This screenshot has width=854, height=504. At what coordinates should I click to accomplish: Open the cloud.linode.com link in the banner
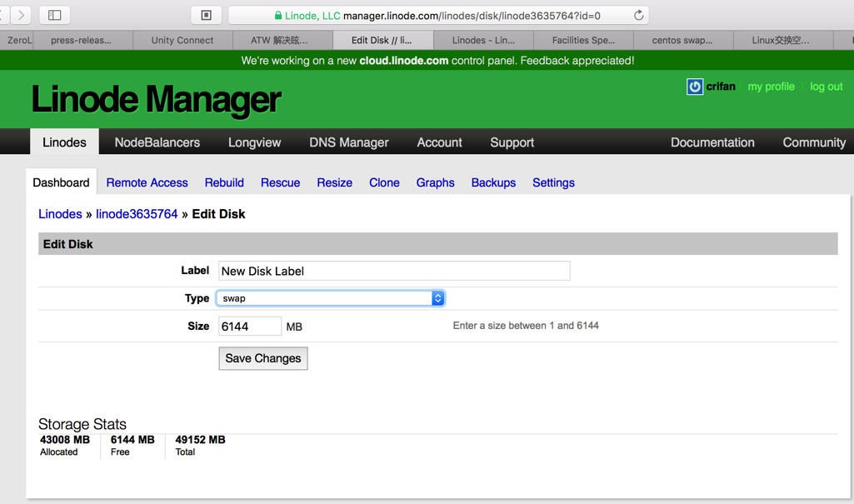403,61
